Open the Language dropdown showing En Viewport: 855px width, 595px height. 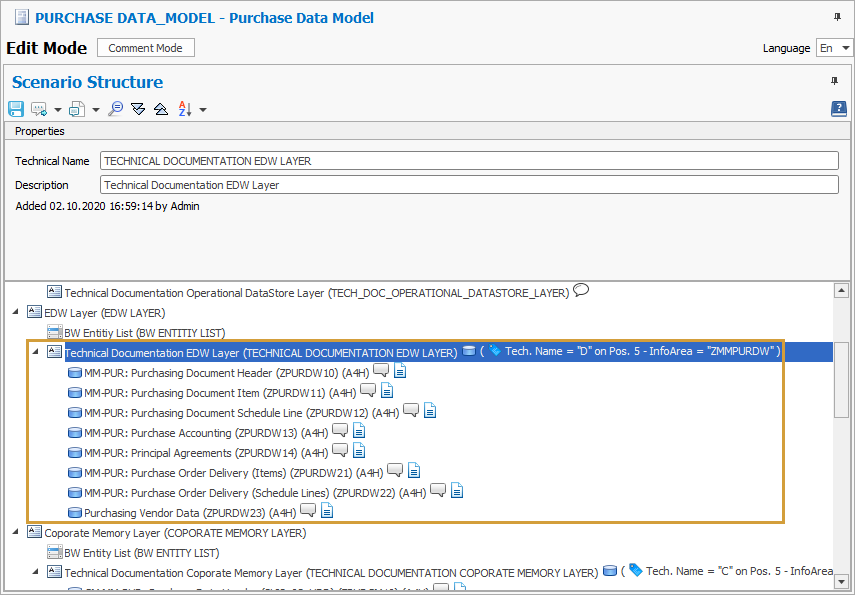point(836,47)
